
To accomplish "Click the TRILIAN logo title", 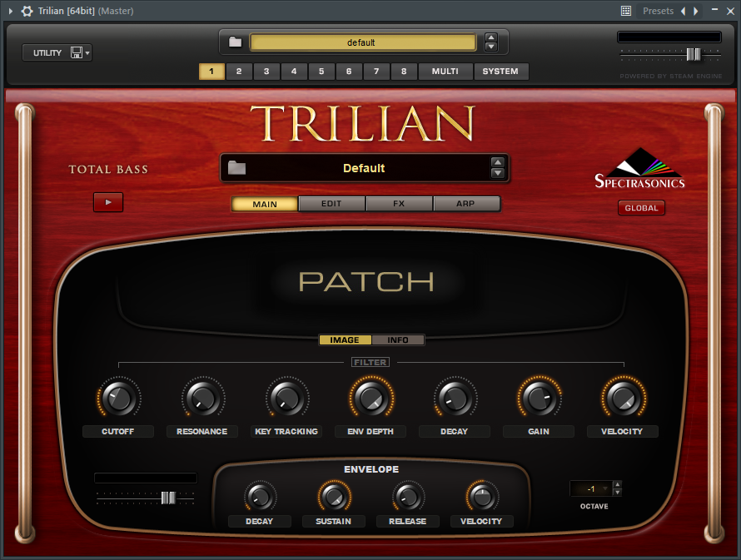I will [x=362, y=123].
